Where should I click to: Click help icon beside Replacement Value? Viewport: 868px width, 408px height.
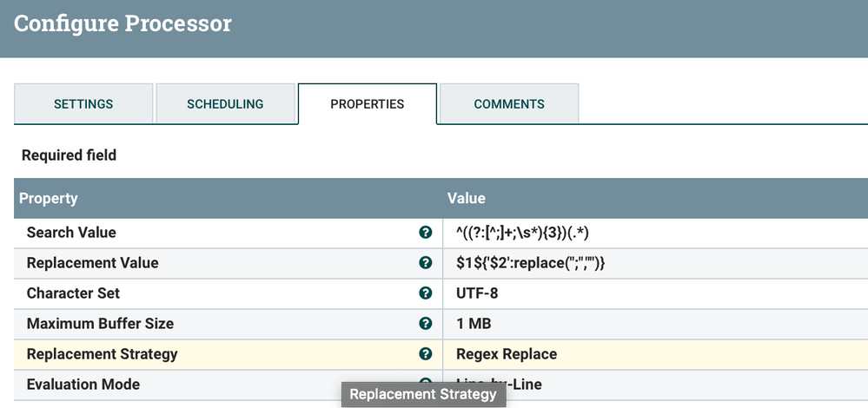426,263
